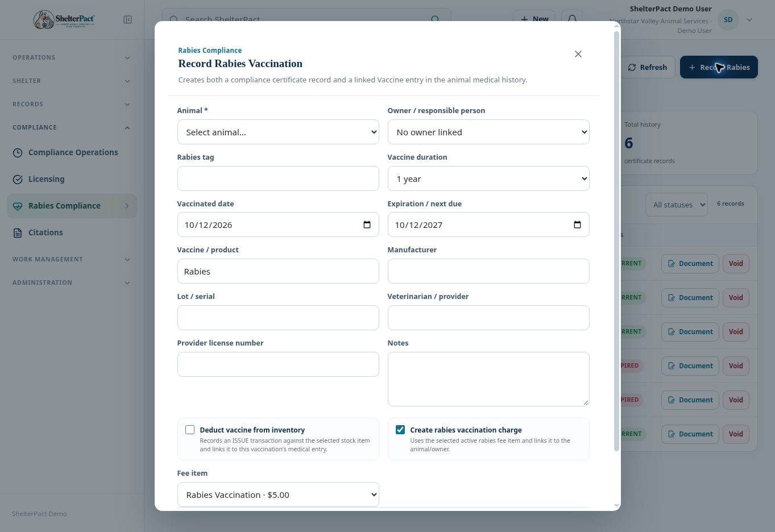Open the All statuses filter dropdown
This screenshot has width=775, height=532.
[x=677, y=205]
